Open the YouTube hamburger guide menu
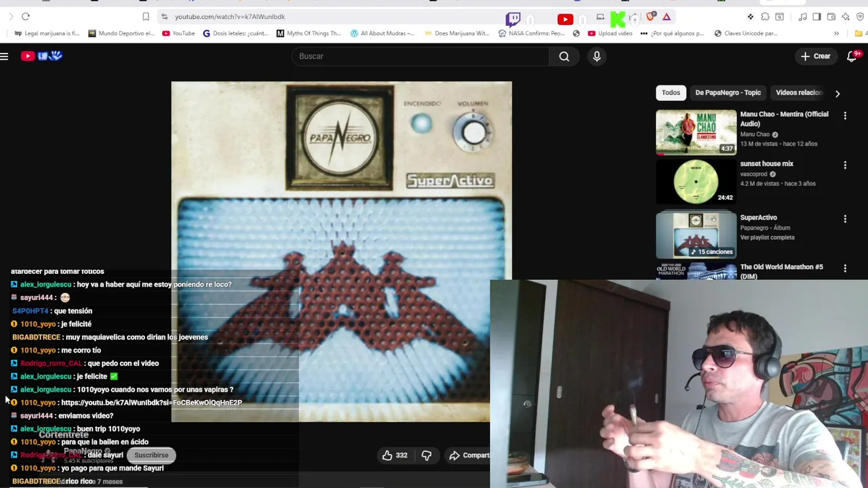 coord(4,56)
